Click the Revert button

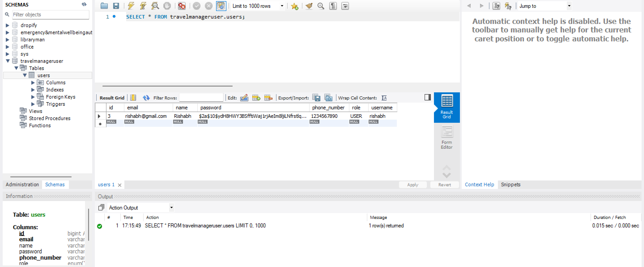[444, 184]
